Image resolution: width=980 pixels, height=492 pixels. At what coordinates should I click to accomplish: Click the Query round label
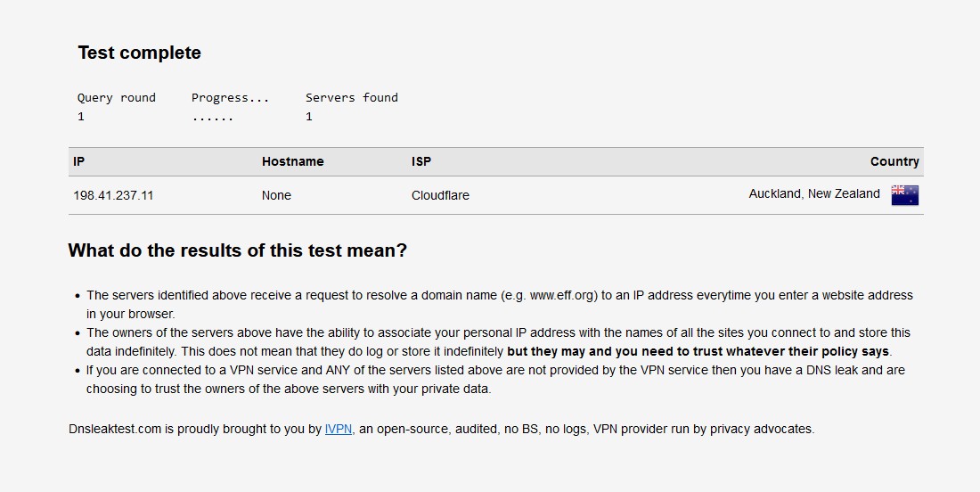coord(116,97)
